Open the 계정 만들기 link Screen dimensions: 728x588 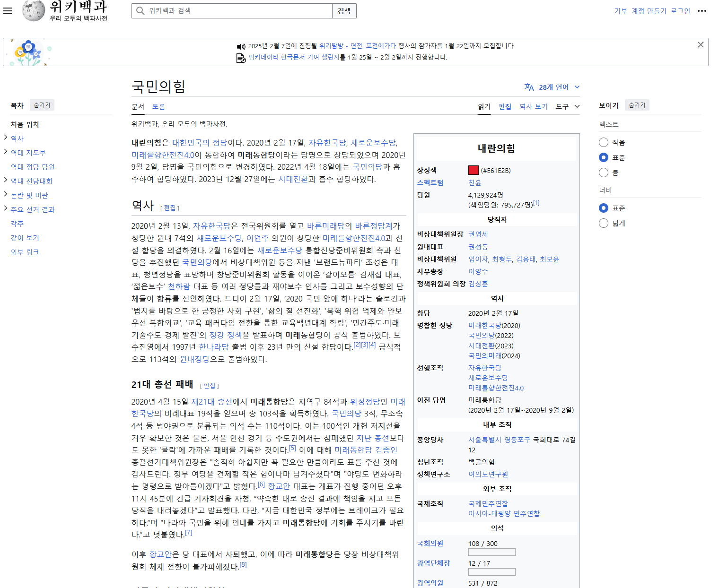pos(649,11)
